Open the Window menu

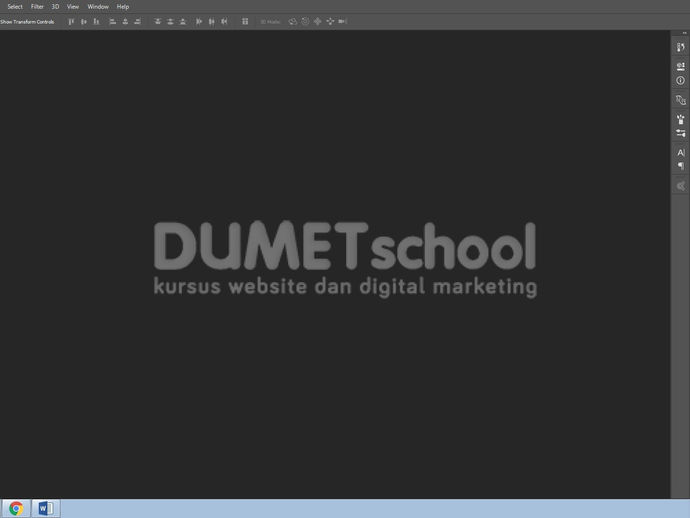(98, 7)
